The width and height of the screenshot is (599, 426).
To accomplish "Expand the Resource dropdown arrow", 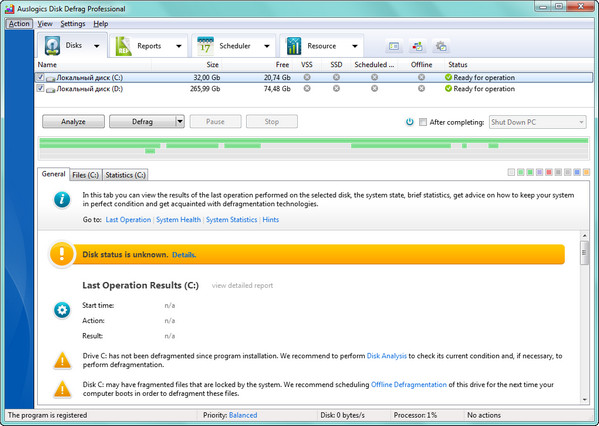I will tap(355, 46).
